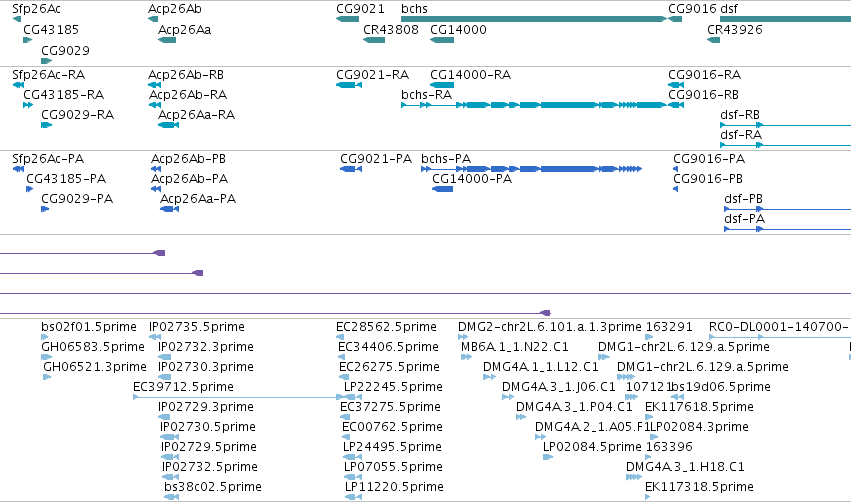Click the CG9016-RA transcript label
Viewport: 851px width, 502px height.
click(x=704, y=74)
